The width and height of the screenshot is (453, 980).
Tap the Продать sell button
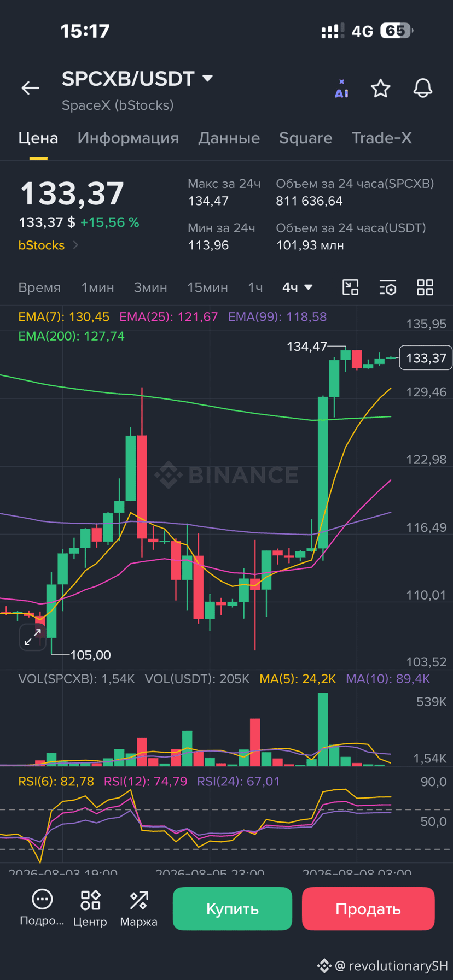coord(368,908)
